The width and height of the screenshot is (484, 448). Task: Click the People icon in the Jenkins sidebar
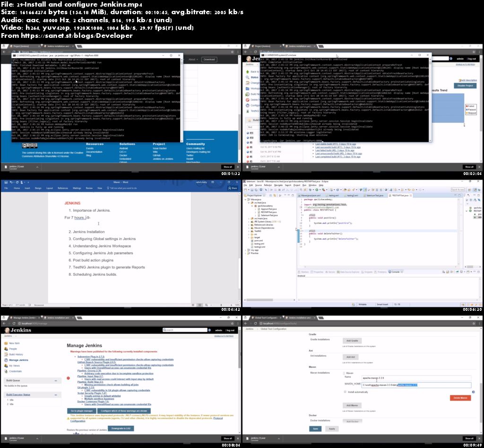coord(6,349)
